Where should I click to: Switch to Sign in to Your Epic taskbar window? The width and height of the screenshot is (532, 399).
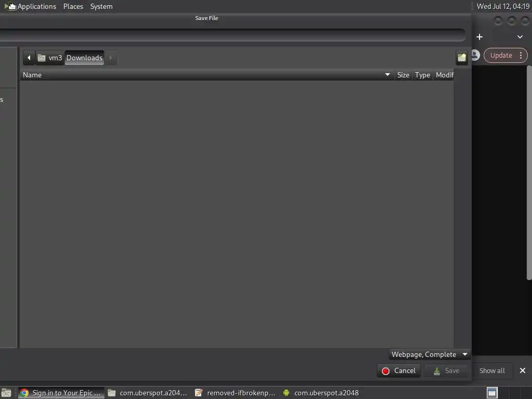pyautogui.click(x=61, y=393)
